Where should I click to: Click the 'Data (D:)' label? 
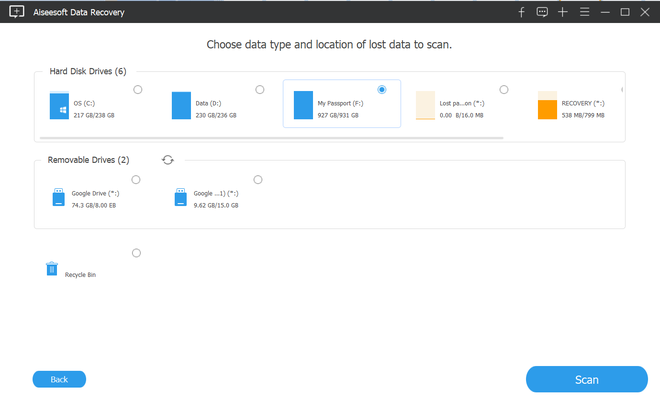(x=208, y=103)
